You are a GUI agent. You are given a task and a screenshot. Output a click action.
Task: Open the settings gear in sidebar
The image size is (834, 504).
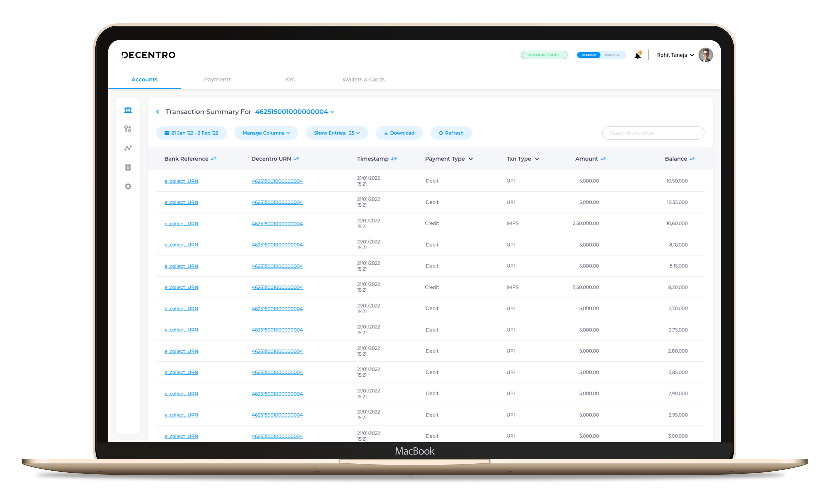128,186
